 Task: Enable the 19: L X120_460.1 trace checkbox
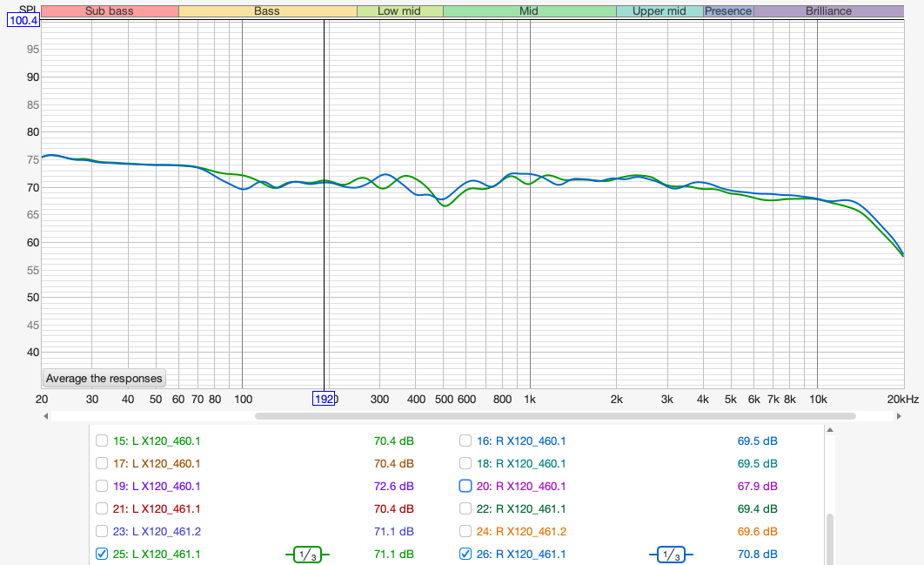(x=102, y=486)
